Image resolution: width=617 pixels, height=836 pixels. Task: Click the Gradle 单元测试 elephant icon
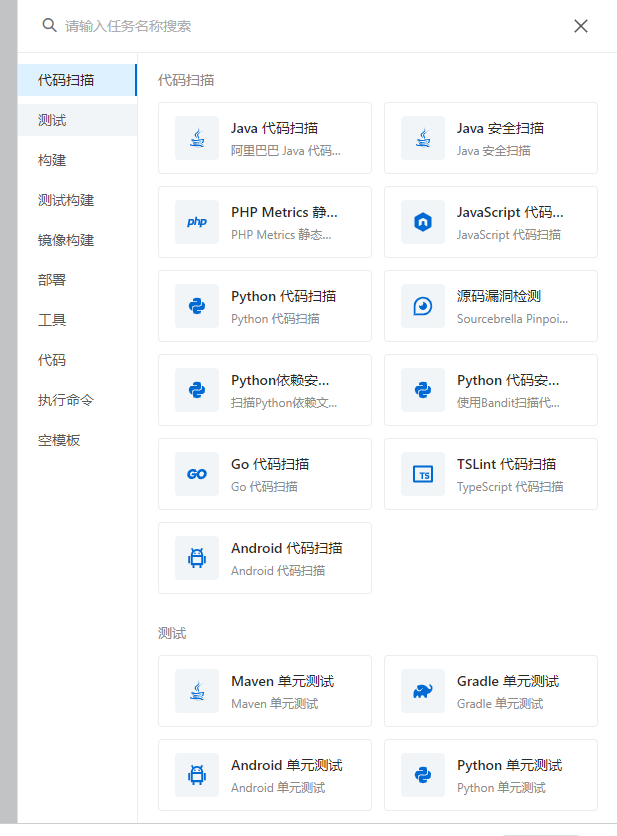click(x=423, y=691)
